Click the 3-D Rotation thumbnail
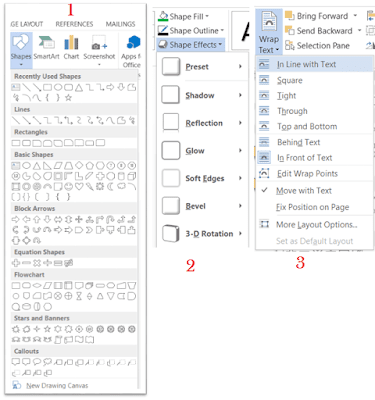The height and width of the screenshot is (400, 375). tap(171, 233)
